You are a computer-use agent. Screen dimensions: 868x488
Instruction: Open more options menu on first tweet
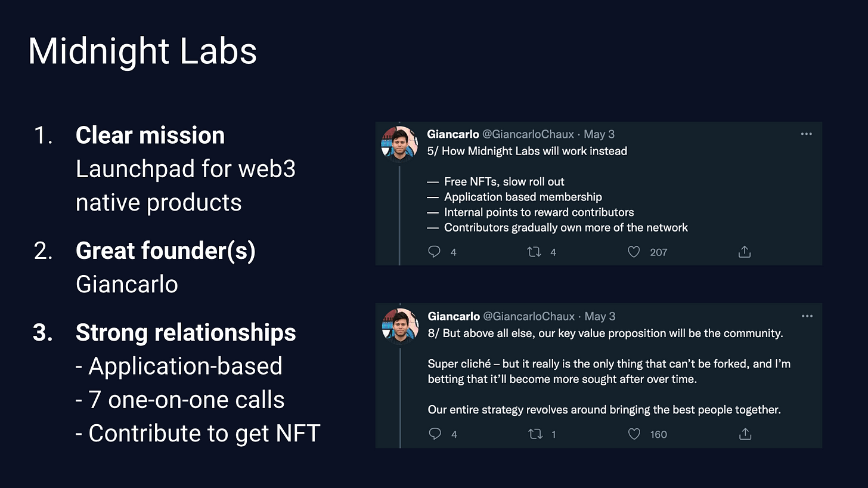coord(807,134)
